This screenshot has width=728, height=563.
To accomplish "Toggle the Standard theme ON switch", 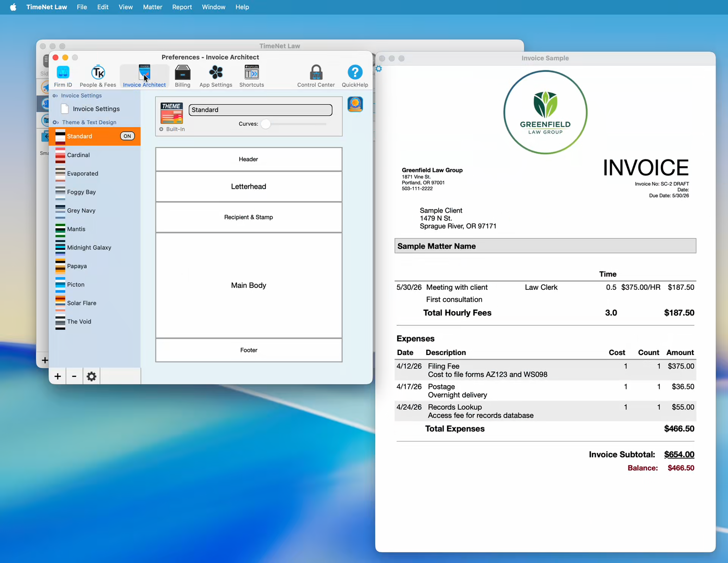I will [127, 136].
